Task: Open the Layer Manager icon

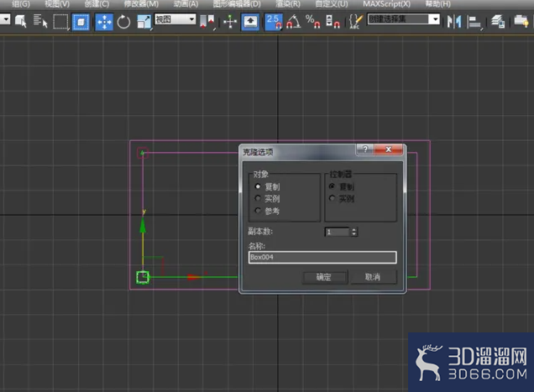Action: (498, 22)
